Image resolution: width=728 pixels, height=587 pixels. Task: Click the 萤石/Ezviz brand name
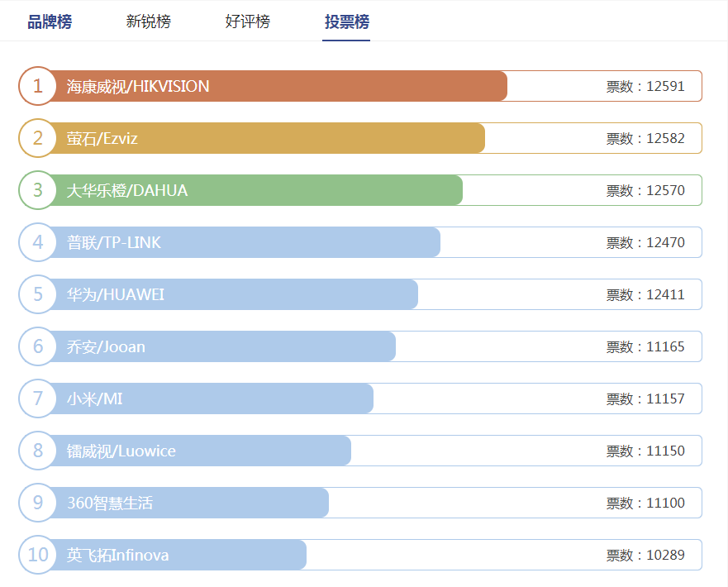pyautogui.click(x=102, y=138)
